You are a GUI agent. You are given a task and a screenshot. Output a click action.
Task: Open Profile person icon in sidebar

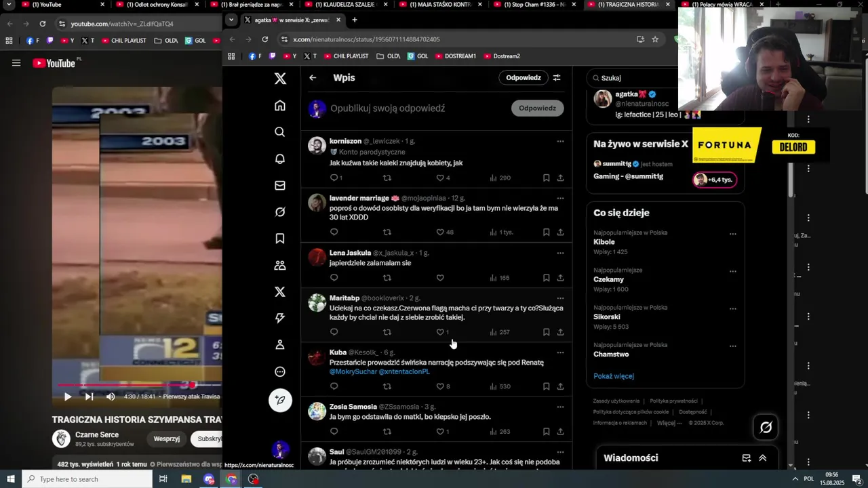click(280, 345)
